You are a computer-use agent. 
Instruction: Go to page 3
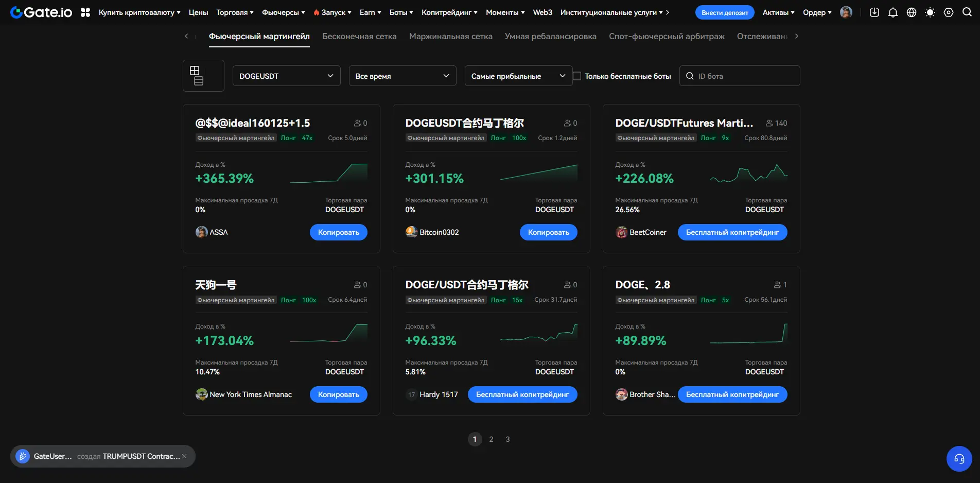click(x=507, y=439)
